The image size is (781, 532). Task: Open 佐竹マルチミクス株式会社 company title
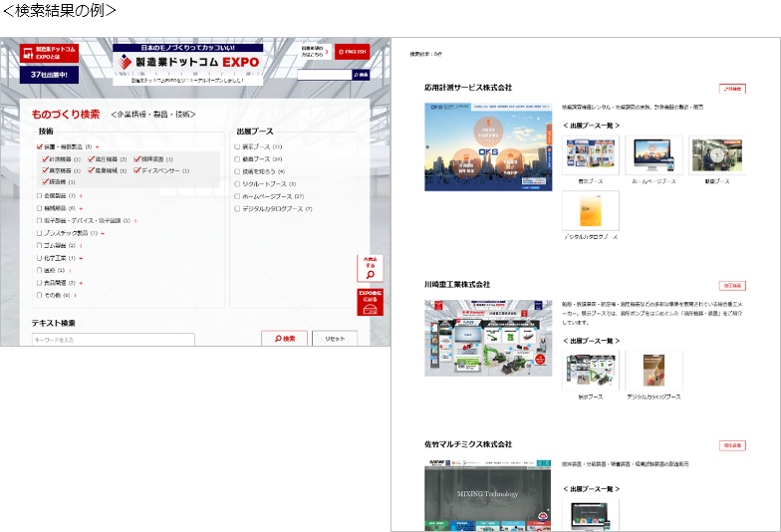coord(468,444)
